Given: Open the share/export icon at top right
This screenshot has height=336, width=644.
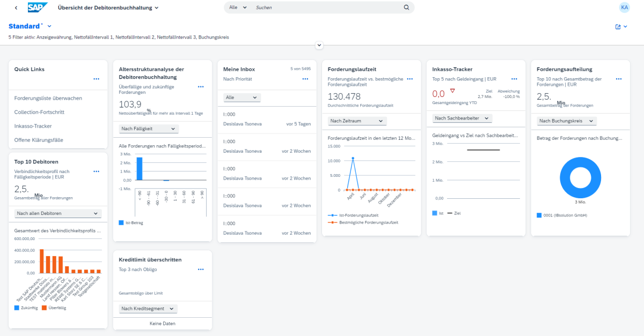Looking at the screenshot, I should pyautogui.click(x=619, y=26).
